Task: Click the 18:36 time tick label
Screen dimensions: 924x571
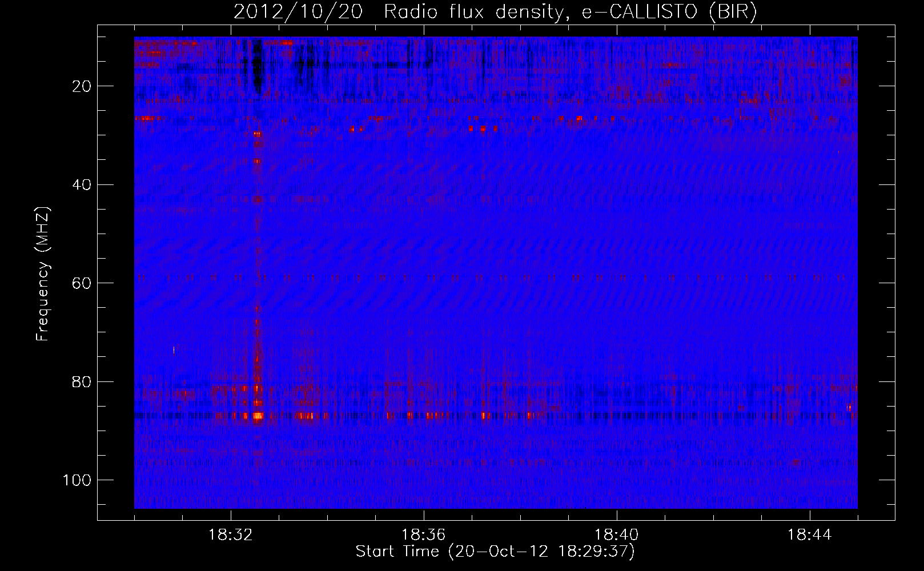Action: 424,535
